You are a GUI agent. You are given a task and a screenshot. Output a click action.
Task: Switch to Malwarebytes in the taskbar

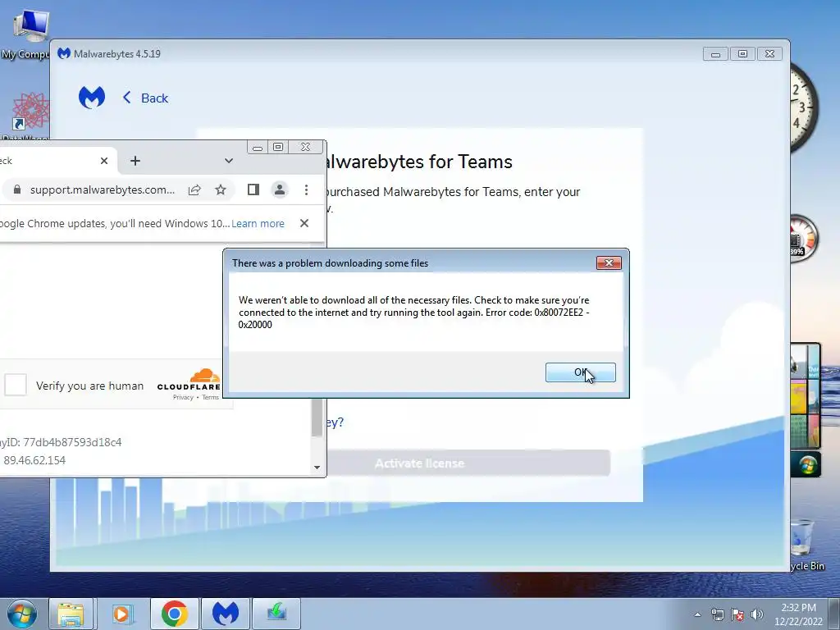(225, 614)
